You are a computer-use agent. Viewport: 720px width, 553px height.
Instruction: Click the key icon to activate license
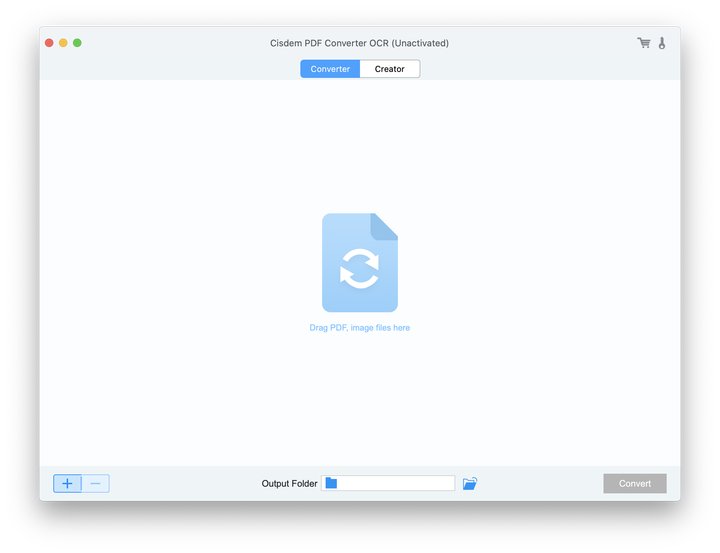[x=662, y=43]
